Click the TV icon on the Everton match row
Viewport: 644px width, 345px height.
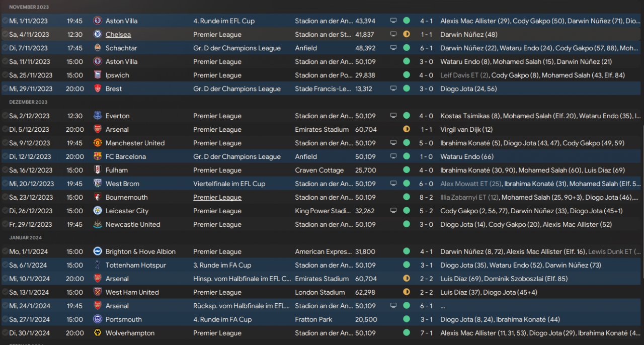click(393, 116)
